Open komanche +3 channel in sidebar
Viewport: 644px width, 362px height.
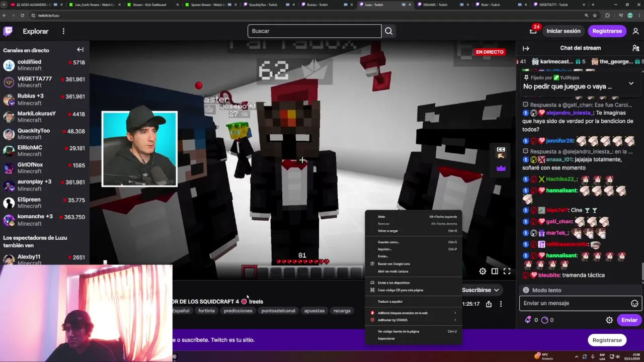pos(45,220)
